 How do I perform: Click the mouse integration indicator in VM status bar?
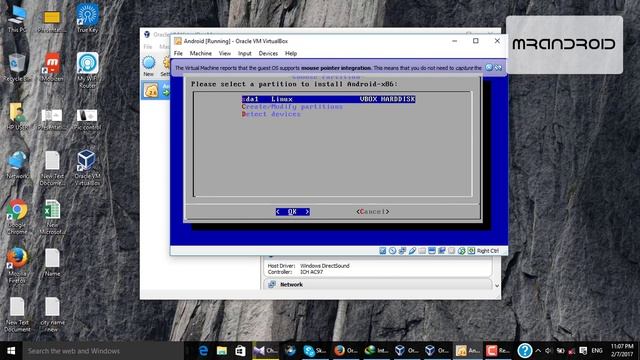[x=462, y=251]
